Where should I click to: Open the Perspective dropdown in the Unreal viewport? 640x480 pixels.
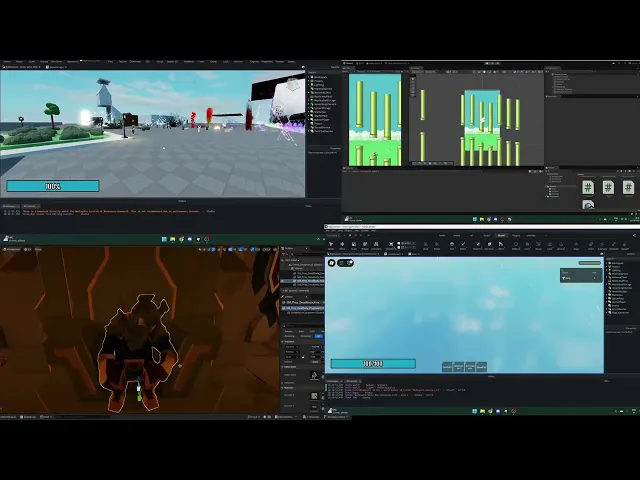click(x=12, y=249)
